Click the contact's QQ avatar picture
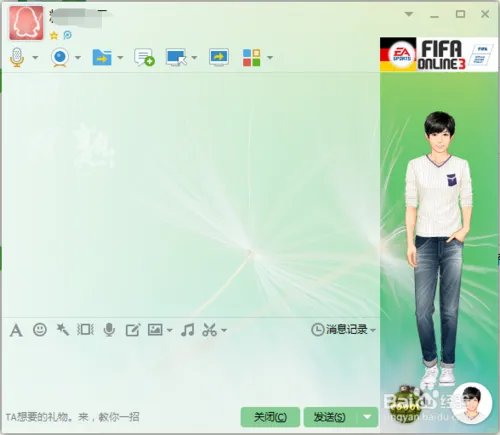 pyautogui.click(x=26, y=23)
